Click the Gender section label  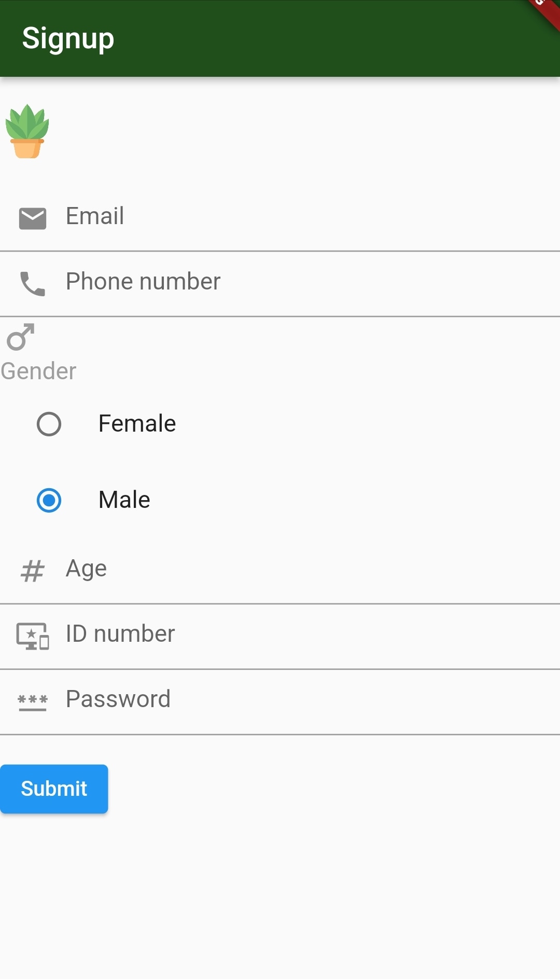click(38, 370)
